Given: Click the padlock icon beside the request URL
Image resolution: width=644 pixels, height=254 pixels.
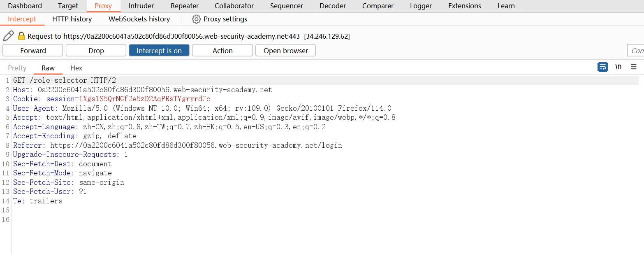Looking at the screenshot, I should click(x=21, y=36).
